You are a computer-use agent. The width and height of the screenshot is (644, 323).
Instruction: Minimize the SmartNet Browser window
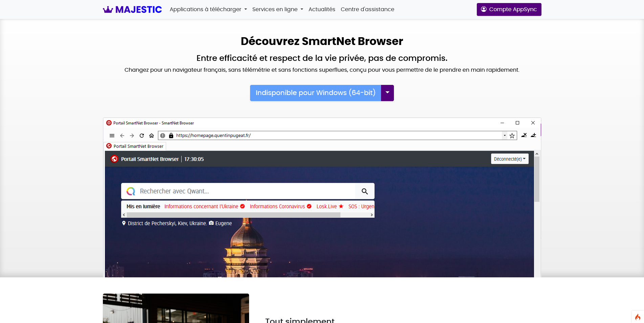point(502,123)
